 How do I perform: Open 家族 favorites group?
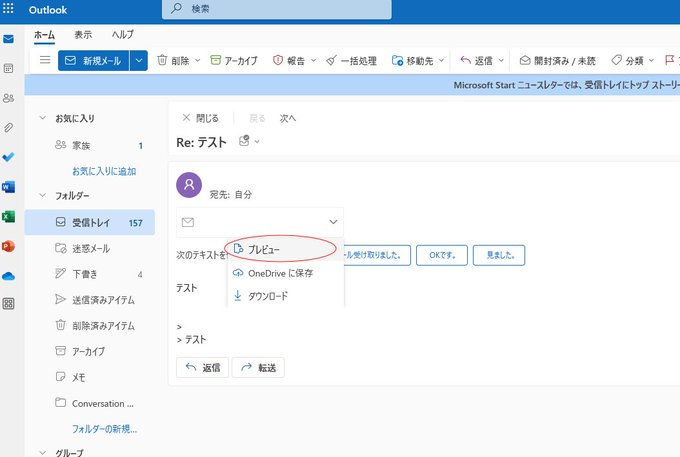point(90,145)
